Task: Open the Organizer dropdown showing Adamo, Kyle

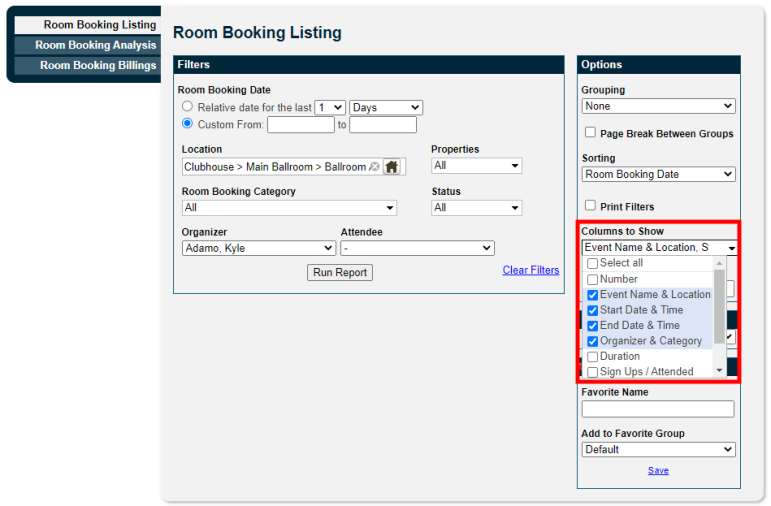Action: pyautogui.click(x=259, y=248)
